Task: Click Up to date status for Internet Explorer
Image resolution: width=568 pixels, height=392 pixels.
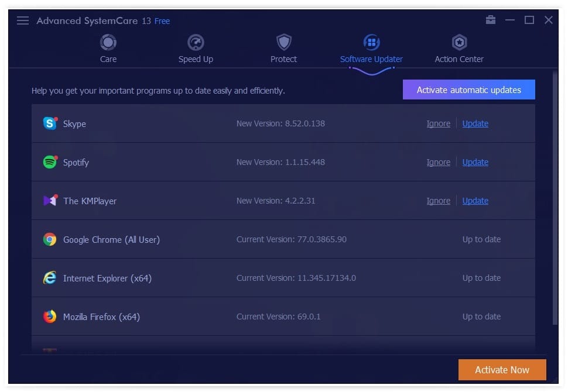Action: tap(481, 278)
